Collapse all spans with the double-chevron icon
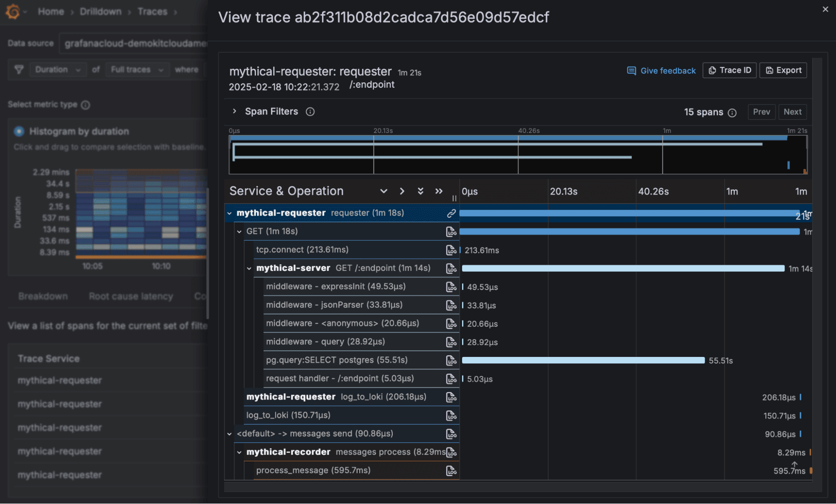Viewport: 836px width, 504px height. pyautogui.click(x=420, y=191)
